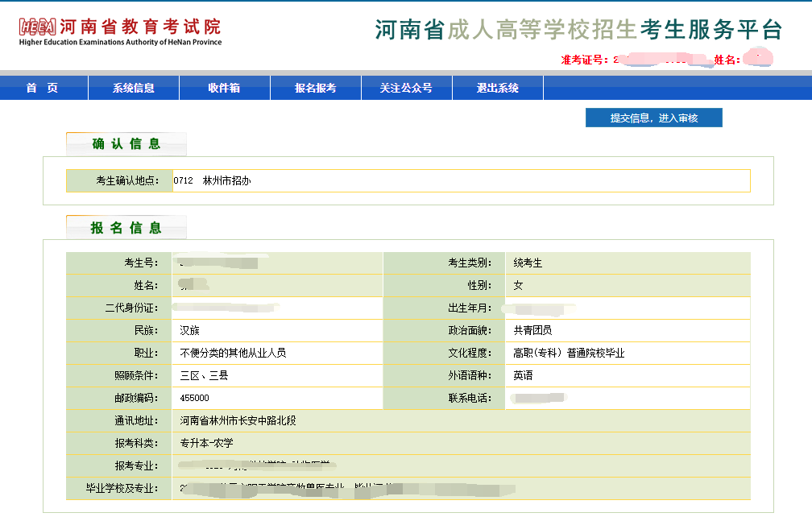Click the 邮政编码 label

136,398
